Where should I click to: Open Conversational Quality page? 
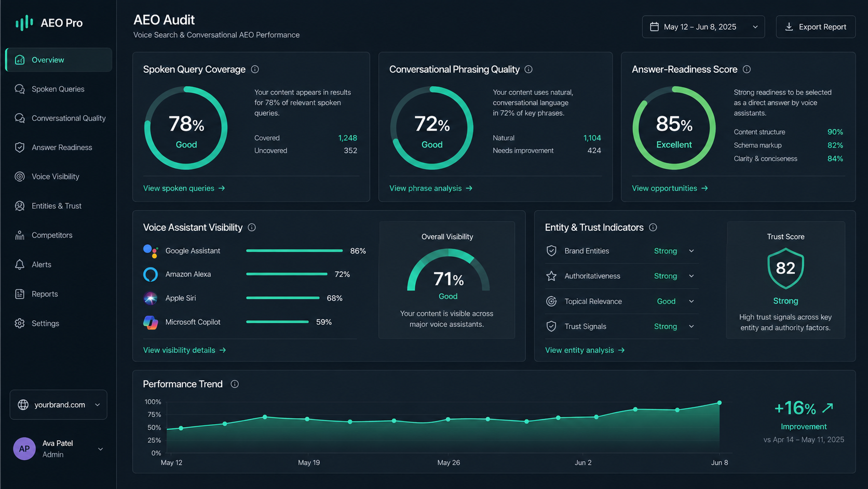59,118
